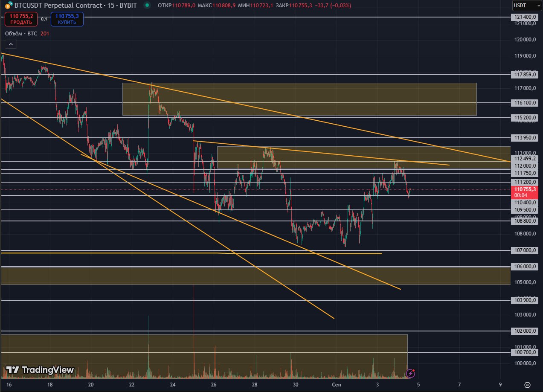Click date 16 on the time axis

(x=9, y=385)
